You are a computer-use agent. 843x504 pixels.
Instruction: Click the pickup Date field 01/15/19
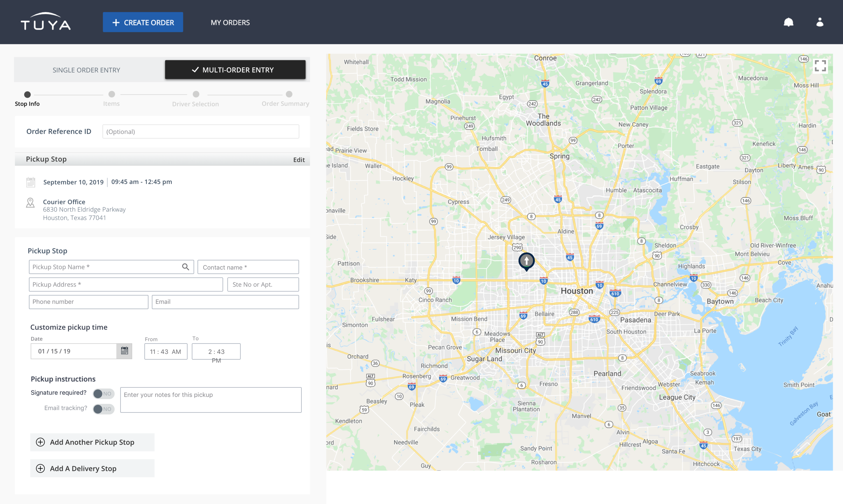(x=74, y=351)
